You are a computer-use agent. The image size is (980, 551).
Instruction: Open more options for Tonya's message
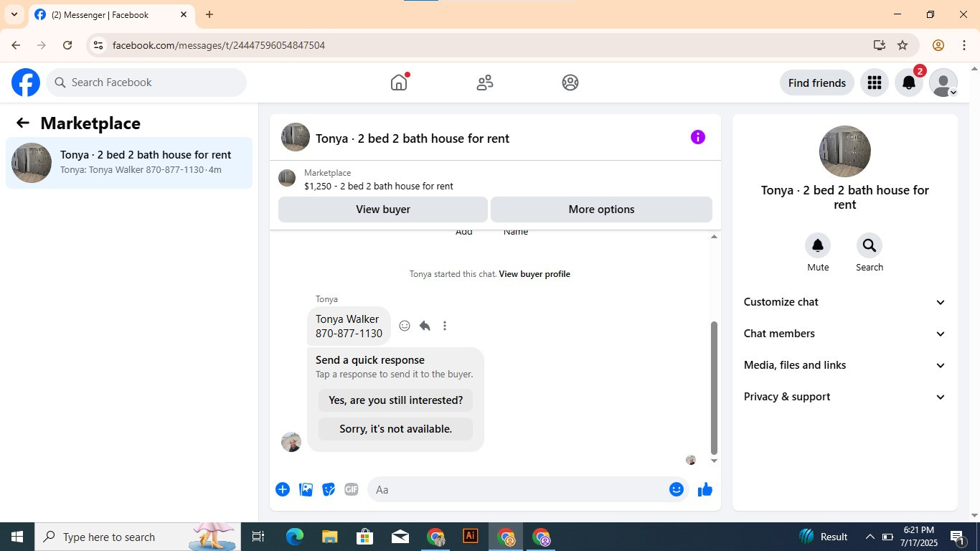(445, 326)
